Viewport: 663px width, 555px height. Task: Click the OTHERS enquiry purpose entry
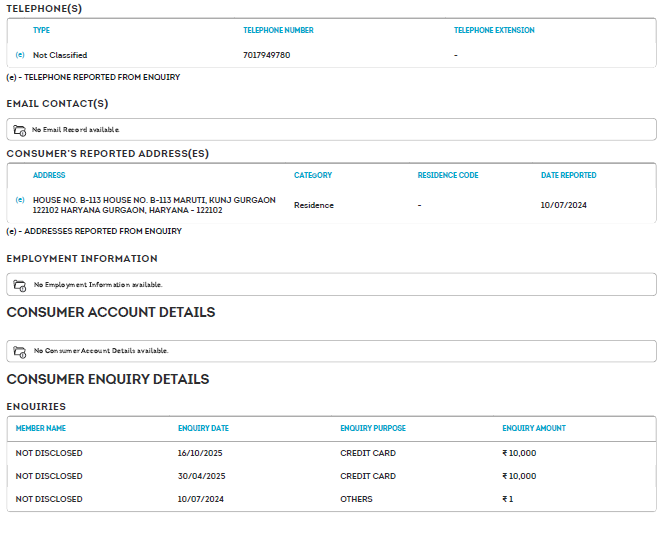click(x=356, y=499)
